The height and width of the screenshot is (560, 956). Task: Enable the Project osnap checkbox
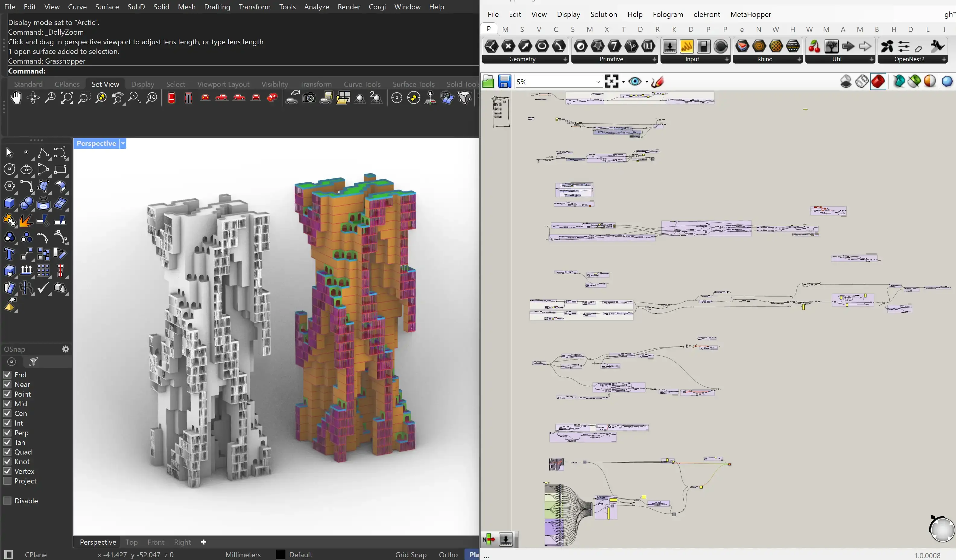(x=7, y=481)
